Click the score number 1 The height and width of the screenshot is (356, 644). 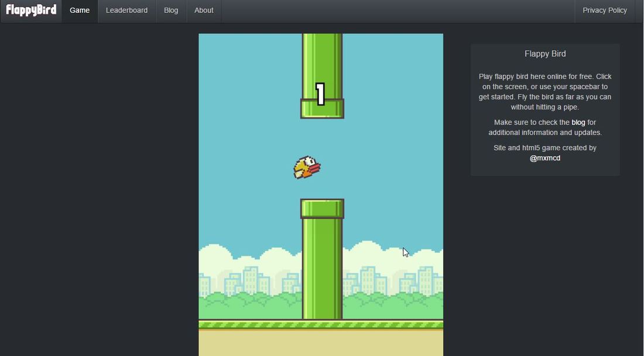[320, 94]
